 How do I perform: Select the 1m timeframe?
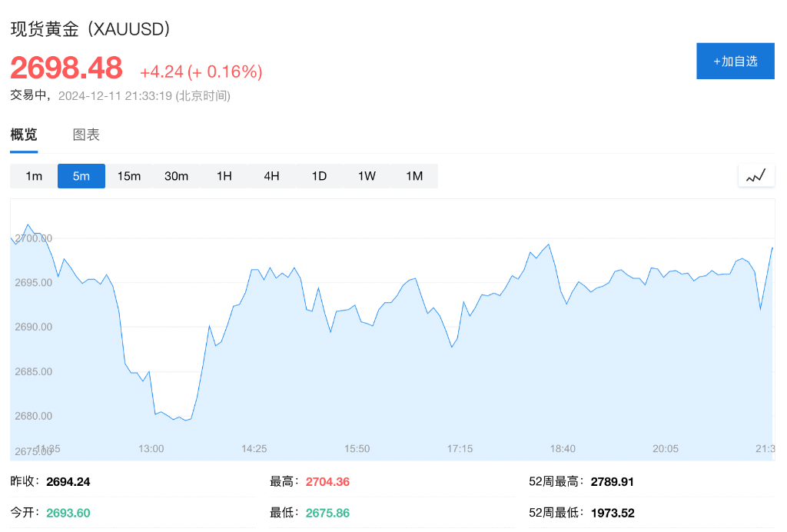click(x=34, y=176)
